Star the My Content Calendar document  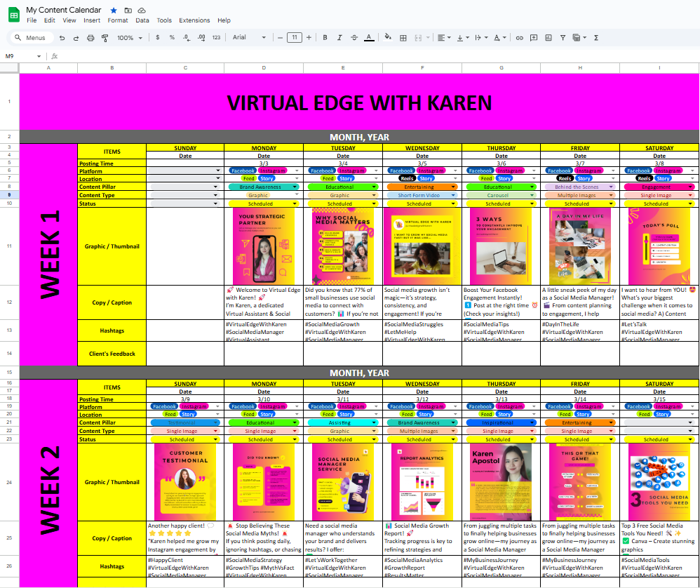(x=114, y=11)
